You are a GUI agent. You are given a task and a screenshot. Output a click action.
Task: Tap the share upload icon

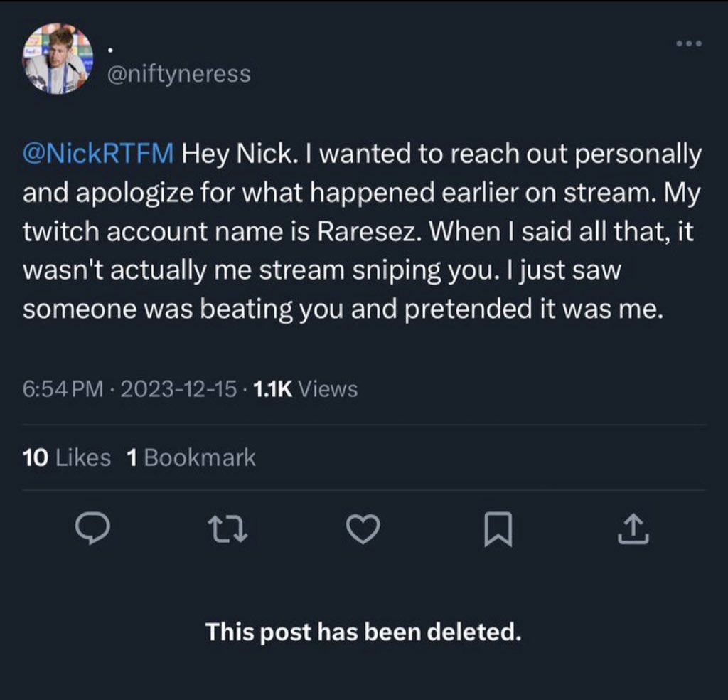pyautogui.click(x=636, y=529)
